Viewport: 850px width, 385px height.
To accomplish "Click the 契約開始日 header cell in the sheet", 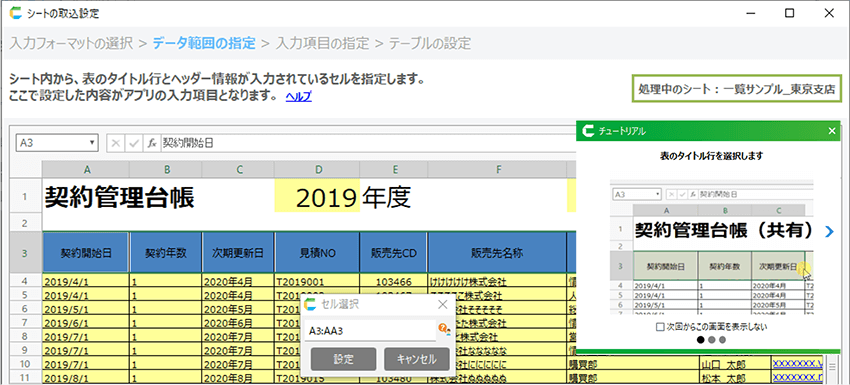I will [x=86, y=252].
